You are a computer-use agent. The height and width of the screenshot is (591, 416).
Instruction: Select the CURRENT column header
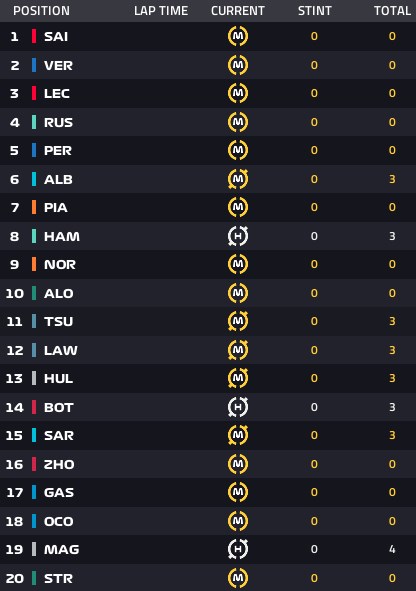click(x=238, y=11)
